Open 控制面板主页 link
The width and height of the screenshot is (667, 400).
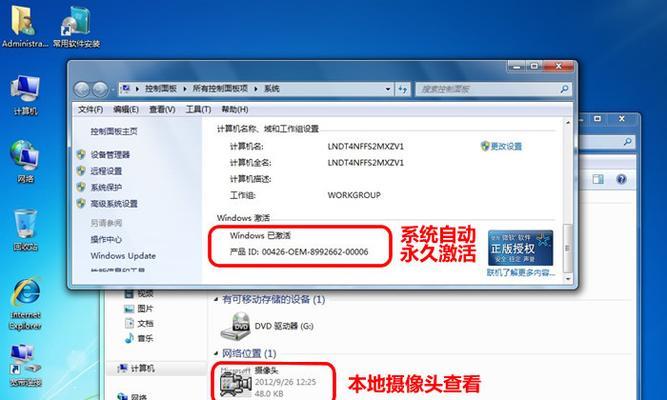(x=114, y=131)
